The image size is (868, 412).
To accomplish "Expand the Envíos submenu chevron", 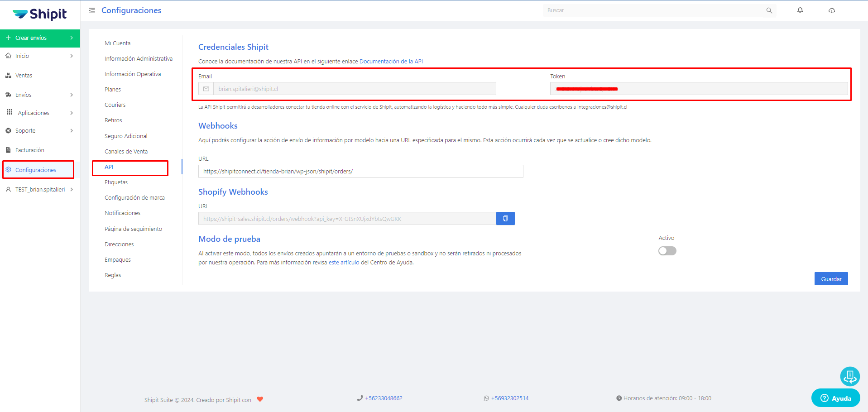I will coord(72,95).
